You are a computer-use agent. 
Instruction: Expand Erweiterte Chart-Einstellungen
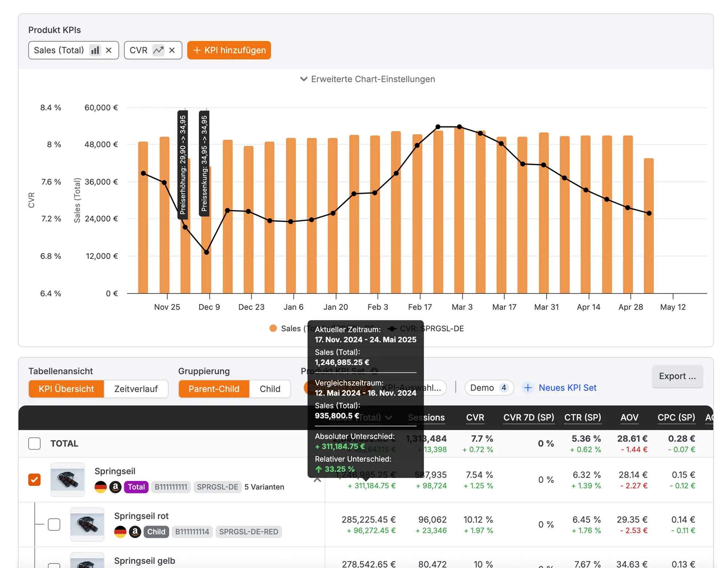[x=367, y=79]
